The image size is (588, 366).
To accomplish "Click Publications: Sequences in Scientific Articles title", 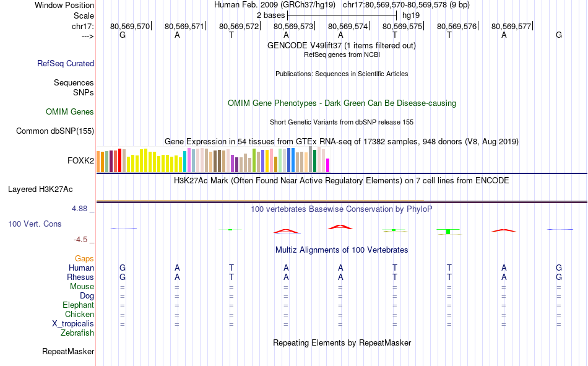I will click(x=342, y=74).
